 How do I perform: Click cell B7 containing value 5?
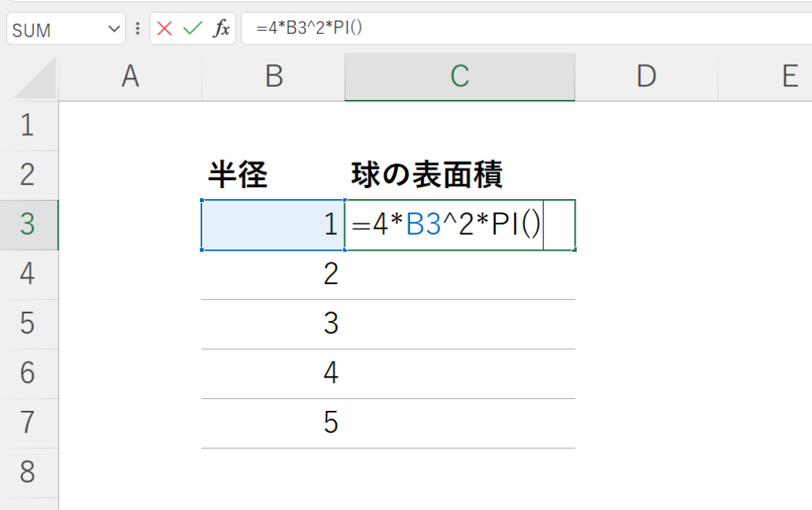point(273,423)
